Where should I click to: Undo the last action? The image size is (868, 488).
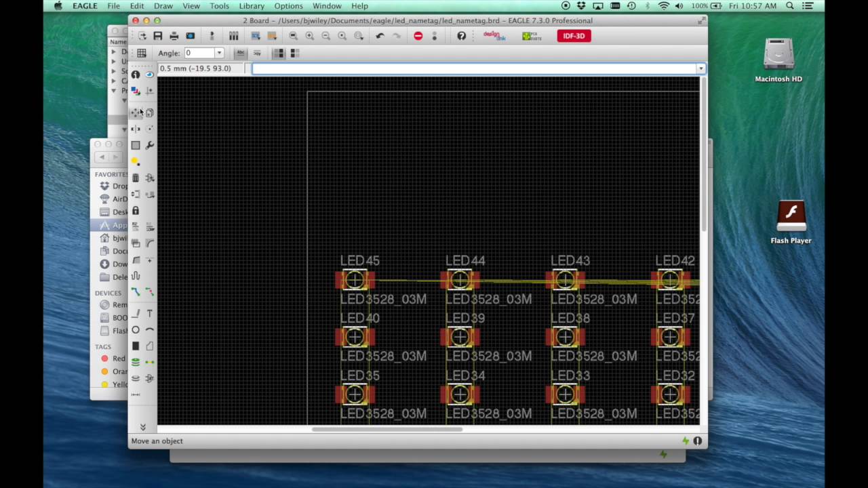[x=380, y=36]
